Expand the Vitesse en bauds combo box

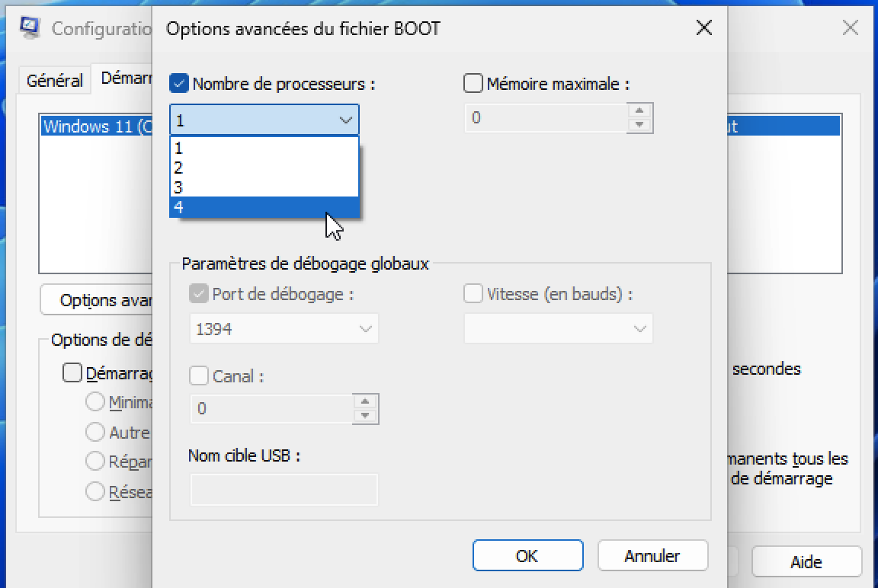click(x=558, y=329)
